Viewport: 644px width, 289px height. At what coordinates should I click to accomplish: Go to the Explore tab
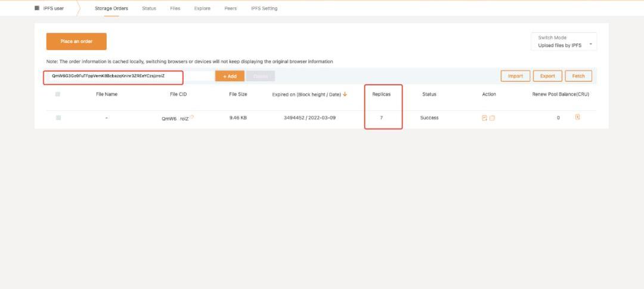(202, 8)
